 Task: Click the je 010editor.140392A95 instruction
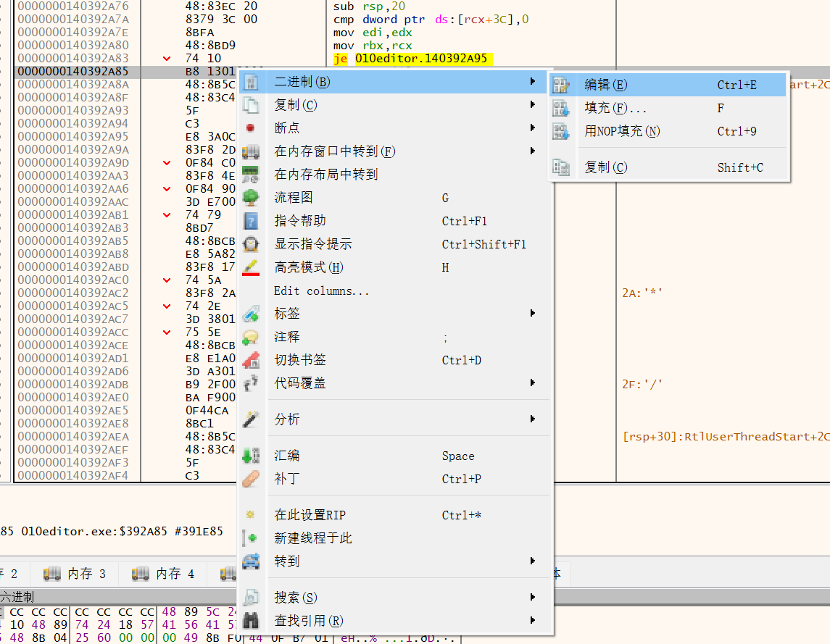pyautogui.click(x=410, y=59)
